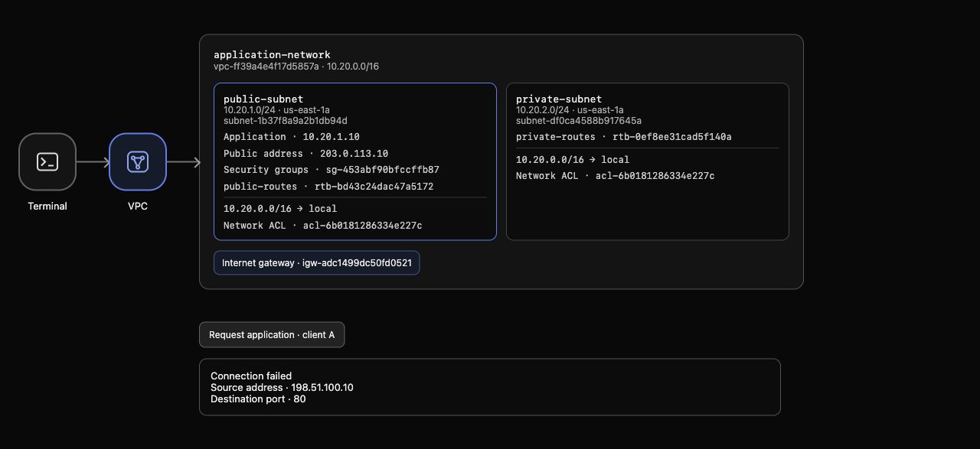The image size is (980, 449).
Task: Click the VPC label text
Action: [x=138, y=207]
